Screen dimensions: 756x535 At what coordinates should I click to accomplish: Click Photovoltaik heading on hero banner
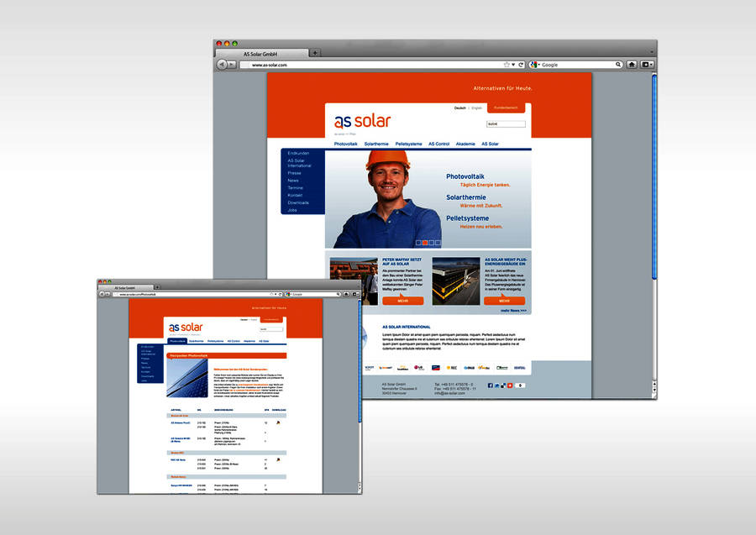pyautogui.click(x=465, y=177)
